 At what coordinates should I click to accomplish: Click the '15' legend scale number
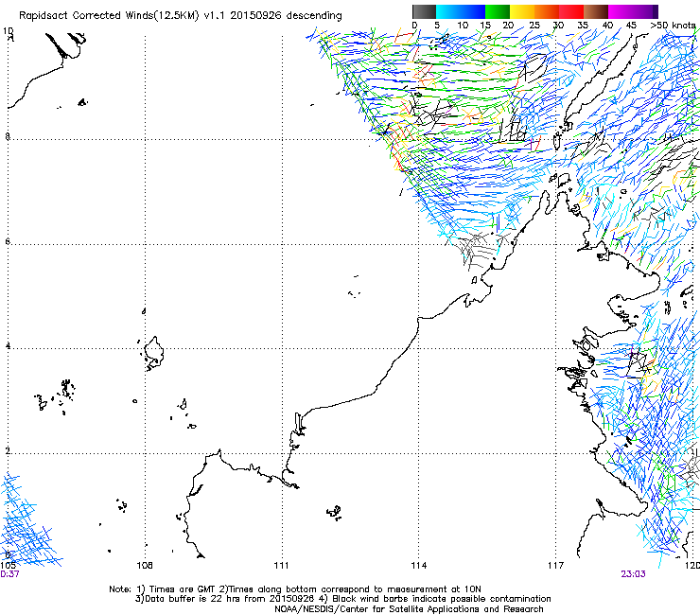coord(485,26)
